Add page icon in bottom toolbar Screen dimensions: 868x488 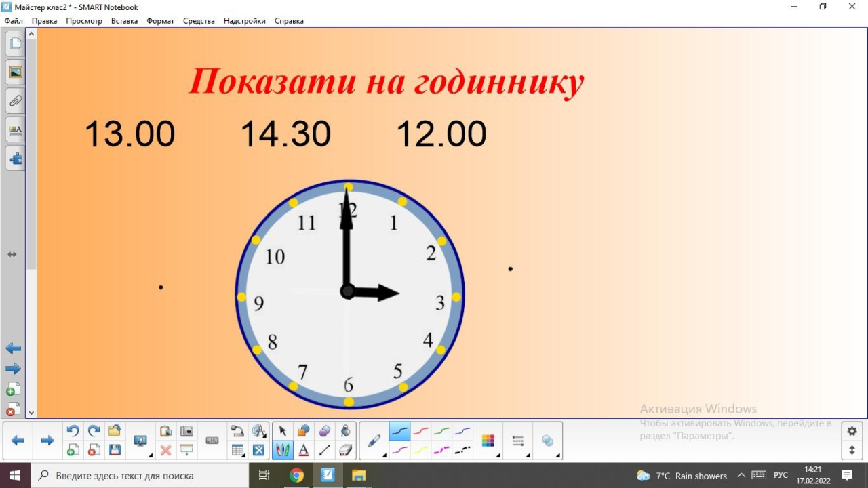pyautogui.click(x=73, y=450)
